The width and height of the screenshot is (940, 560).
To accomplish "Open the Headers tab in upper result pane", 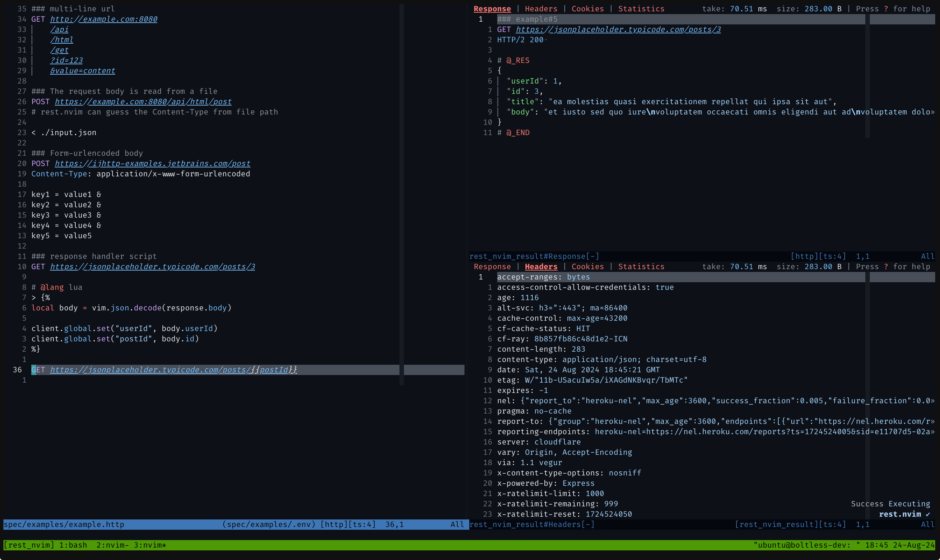I will pos(541,9).
